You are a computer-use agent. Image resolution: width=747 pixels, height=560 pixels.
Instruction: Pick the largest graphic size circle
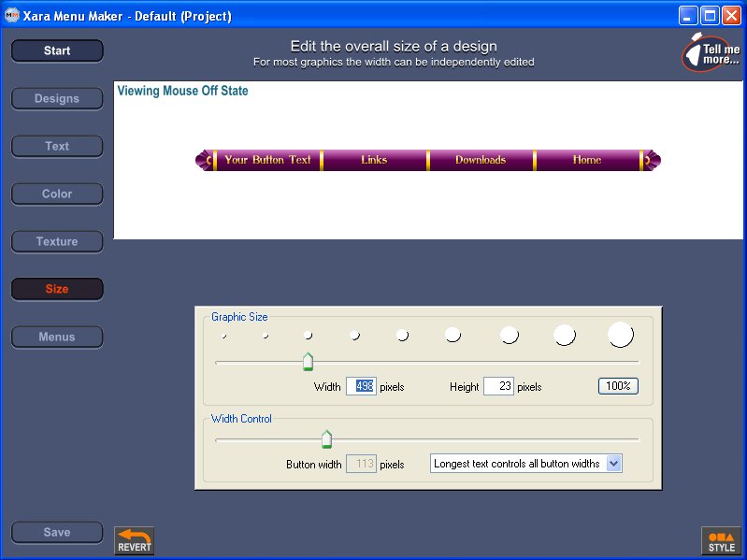tap(621, 335)
